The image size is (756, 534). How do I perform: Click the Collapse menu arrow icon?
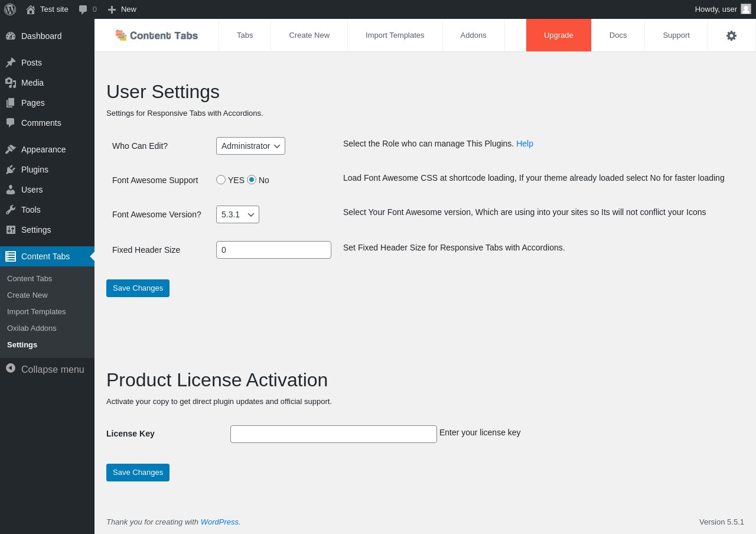point(11,368)
